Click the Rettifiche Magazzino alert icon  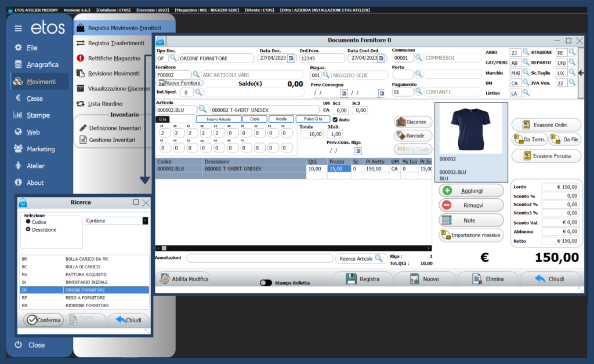tap(80, 58)
